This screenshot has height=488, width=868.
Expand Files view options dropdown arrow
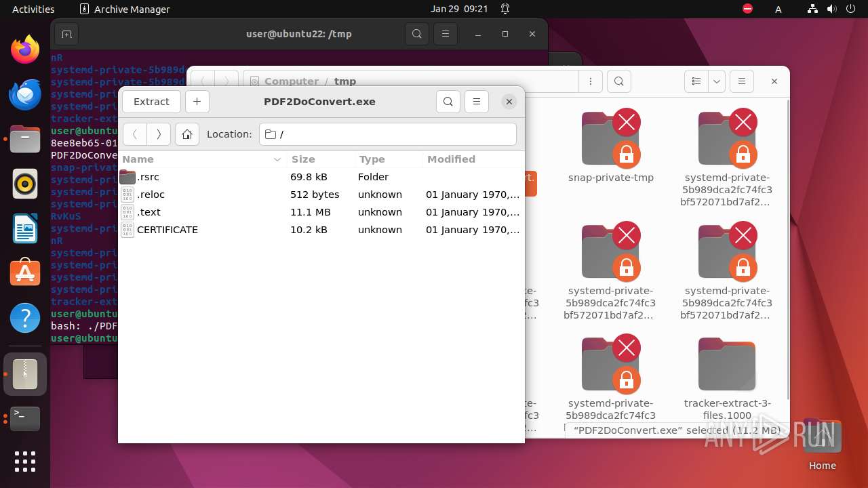[717, 81]
